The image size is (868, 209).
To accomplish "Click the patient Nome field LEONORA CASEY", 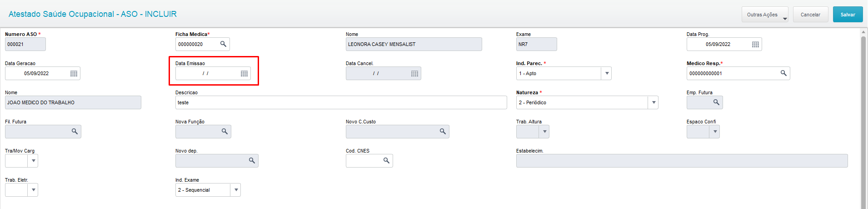I will [414, 44].
